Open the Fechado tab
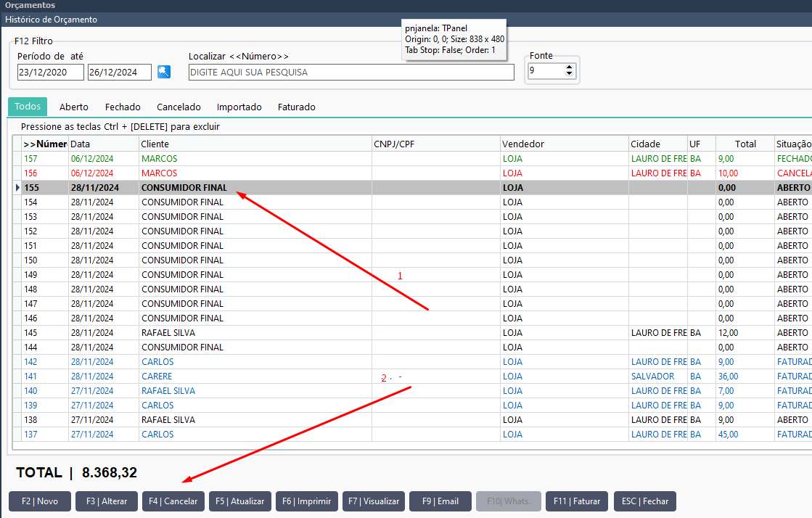Image resolution: width=812 pixels, height=518 pixels. [x=123, y=107]
